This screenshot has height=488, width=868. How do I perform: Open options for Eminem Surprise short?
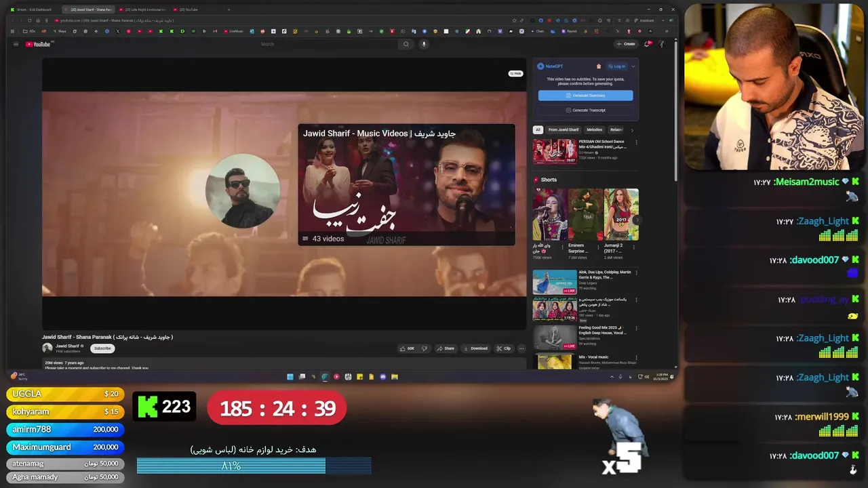pos(599,247)
